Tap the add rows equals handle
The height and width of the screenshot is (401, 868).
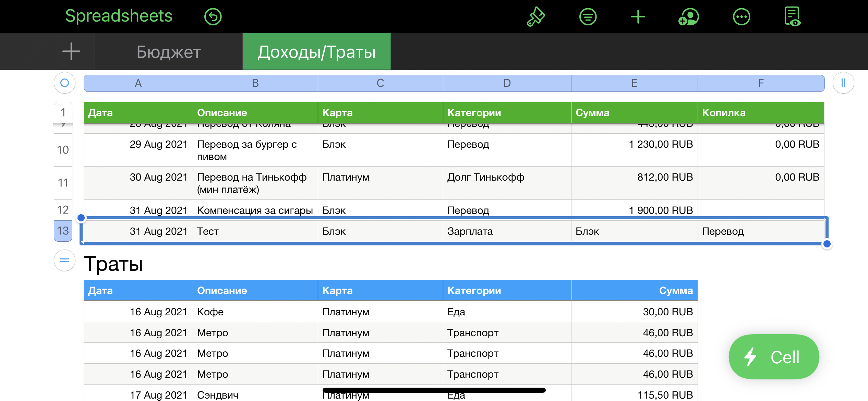(x=64, y=261)
